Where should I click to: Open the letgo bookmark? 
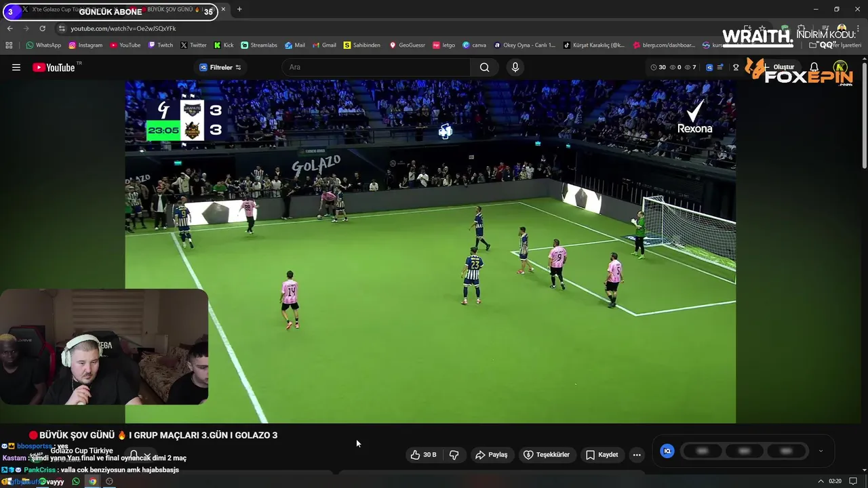[444, 45]
